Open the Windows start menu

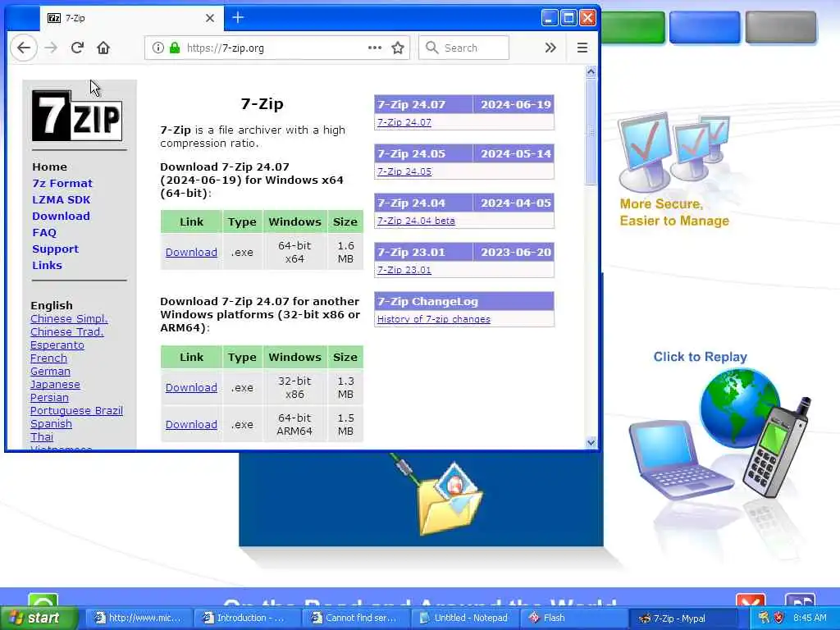point(39,618)
